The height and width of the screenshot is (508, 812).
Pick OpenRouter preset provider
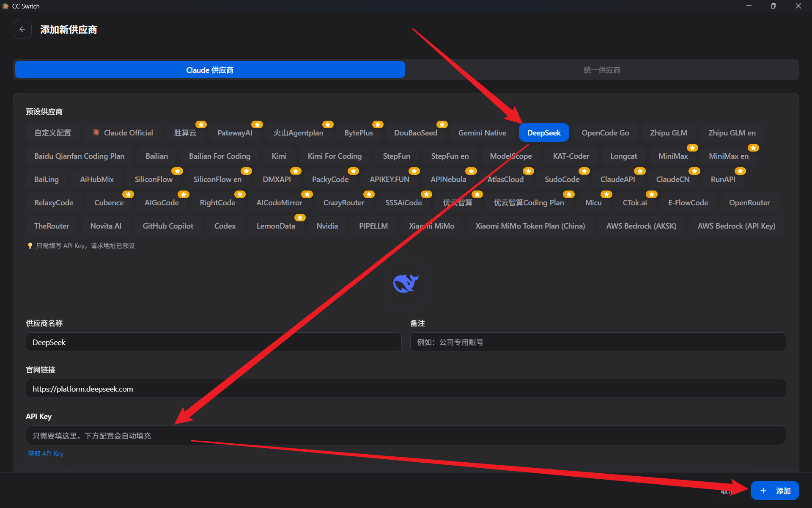coord(749,202)
